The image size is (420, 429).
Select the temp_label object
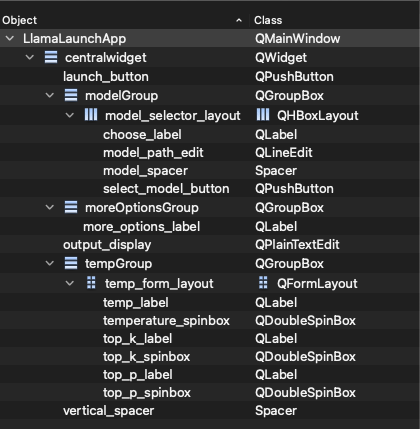click(136, 303)
